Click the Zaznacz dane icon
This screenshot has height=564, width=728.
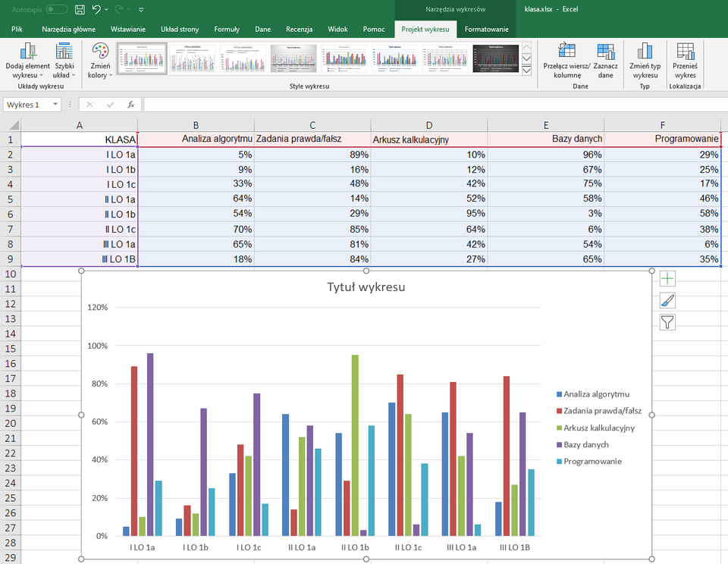click(x=605, y=61)
